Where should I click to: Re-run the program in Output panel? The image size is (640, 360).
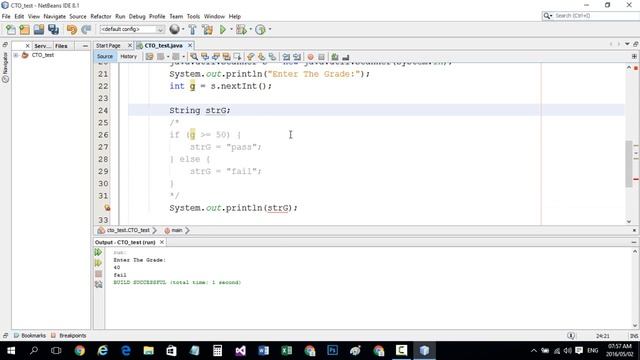click(98, 252)
